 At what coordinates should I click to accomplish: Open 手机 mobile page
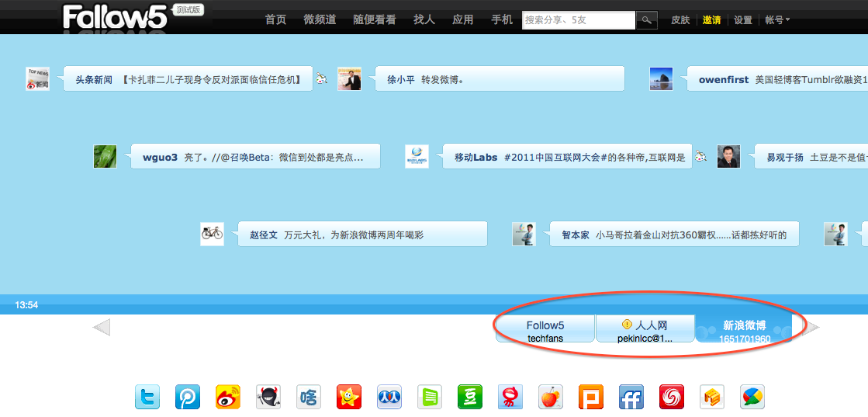tap(502, 19)
